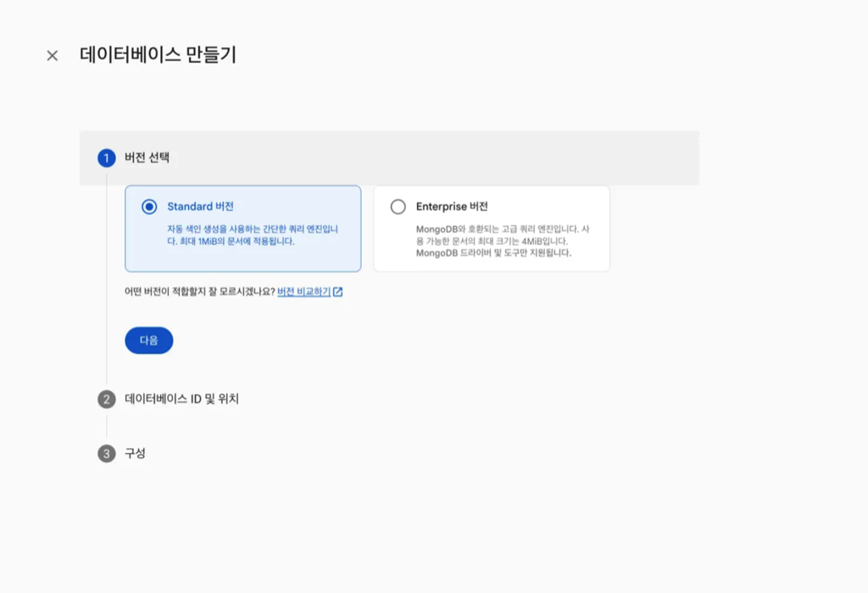Open the 버전 비교하기 comparison link
Image resolution: width=868 pixels, height=593 pixels.
pos(305,292)
